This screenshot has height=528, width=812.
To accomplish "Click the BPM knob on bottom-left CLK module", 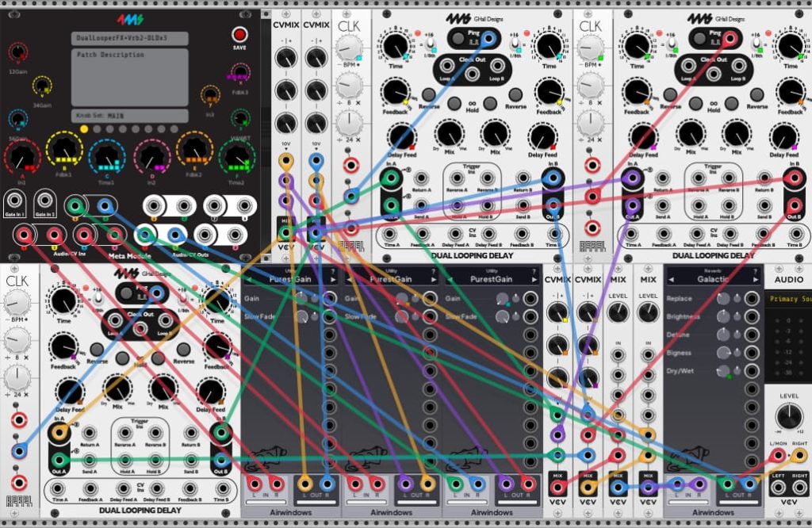I will tap(17, 303).
